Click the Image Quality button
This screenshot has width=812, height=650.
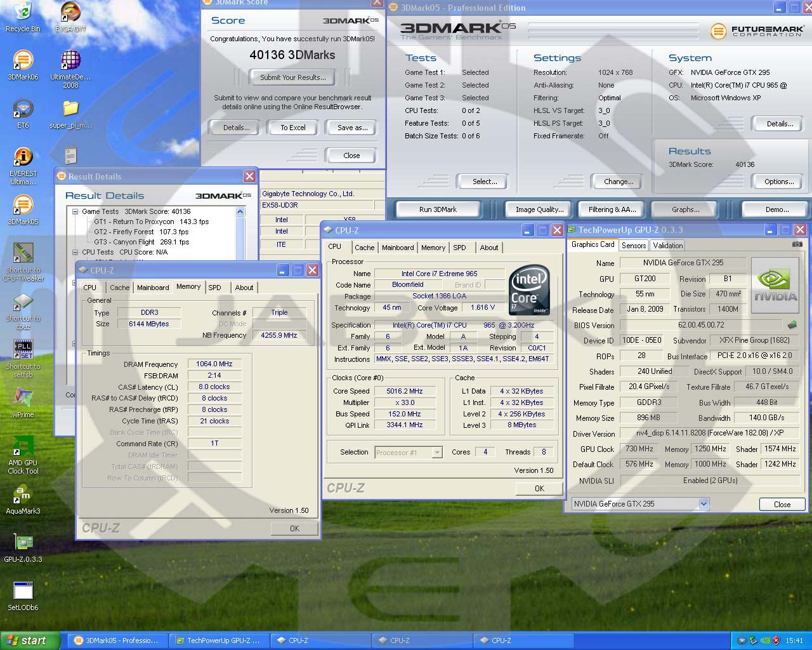(539, 209)
